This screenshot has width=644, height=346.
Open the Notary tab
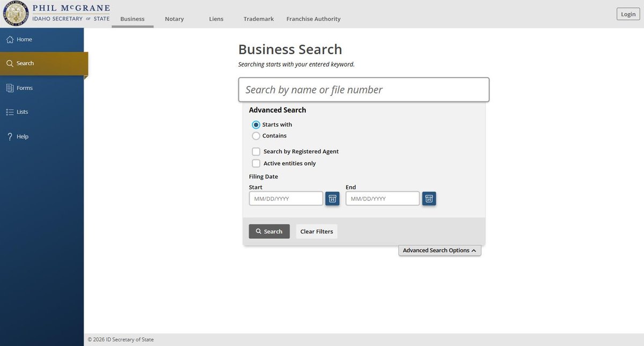click(174, 19)
